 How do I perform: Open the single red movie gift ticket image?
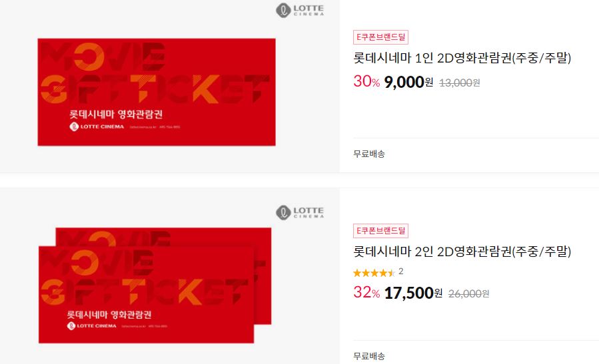point(156,92)
